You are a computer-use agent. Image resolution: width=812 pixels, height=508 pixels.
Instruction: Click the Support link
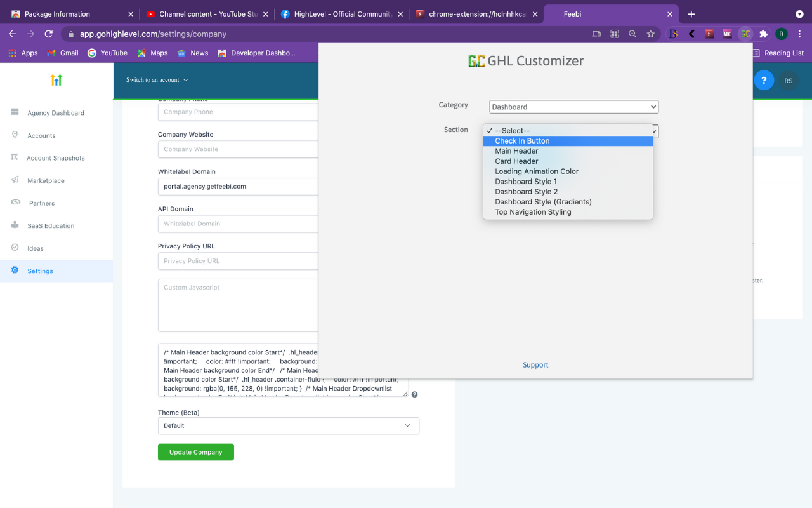[x=535, y=365]
